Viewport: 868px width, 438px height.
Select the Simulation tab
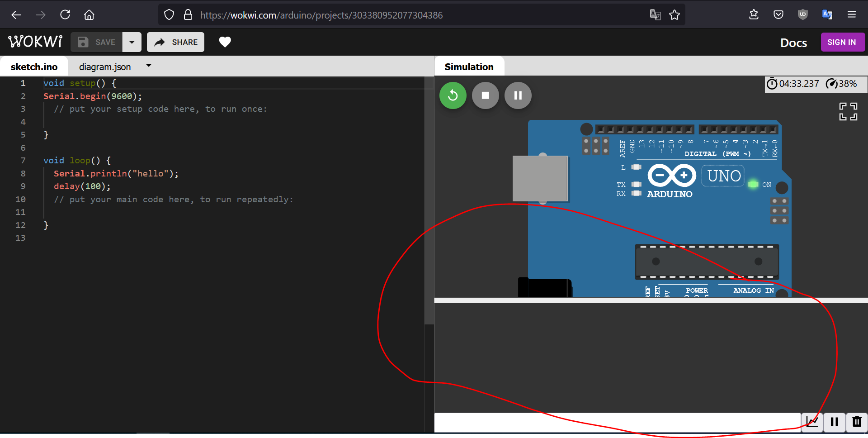click(x=469, y=67)
